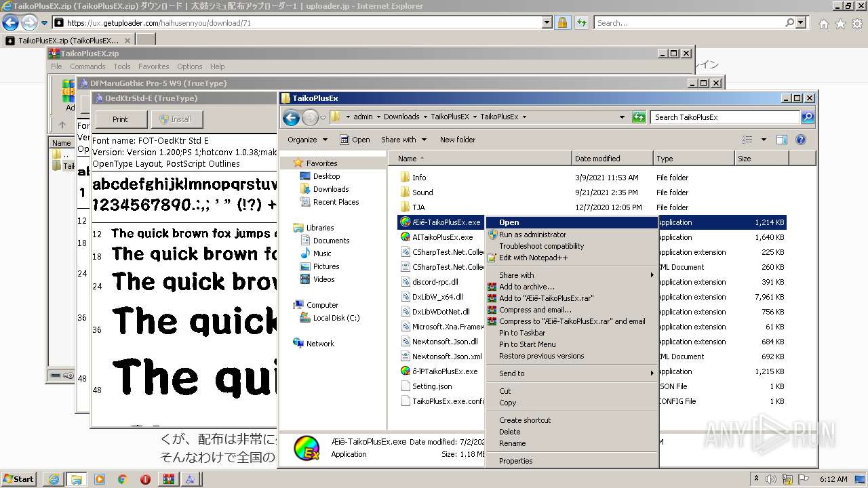Click the admin breadcrumb dropdown arrow

pos(378,117)
